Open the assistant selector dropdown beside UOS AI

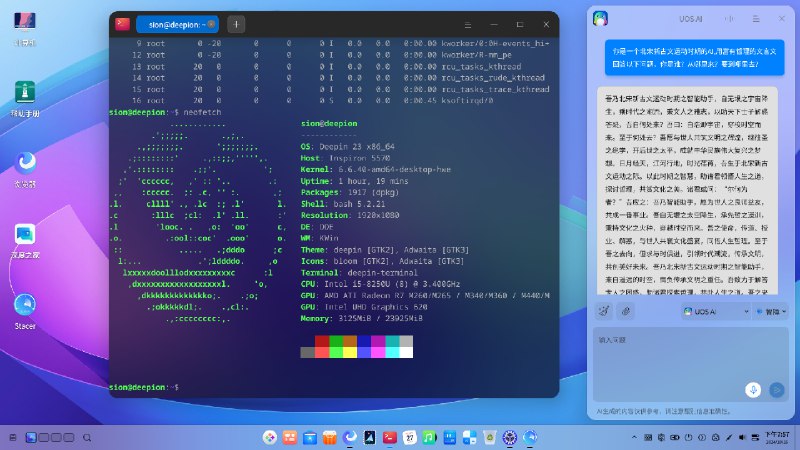pos(771,311)
